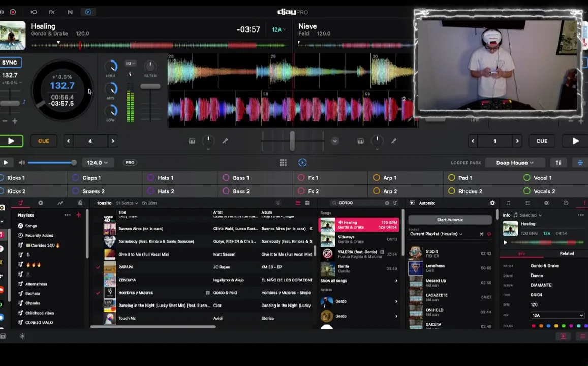Toggle the highlighted looper icon in top bar

[88, 12]
